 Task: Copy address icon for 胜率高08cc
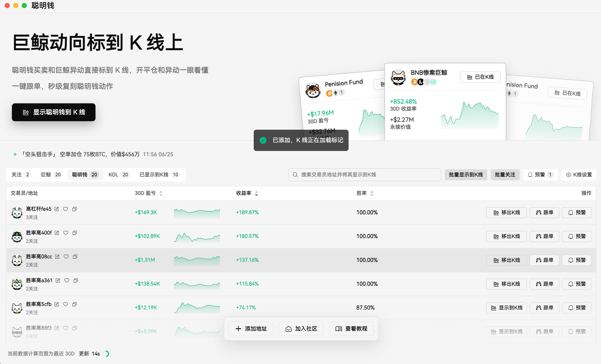click(75, 256)
